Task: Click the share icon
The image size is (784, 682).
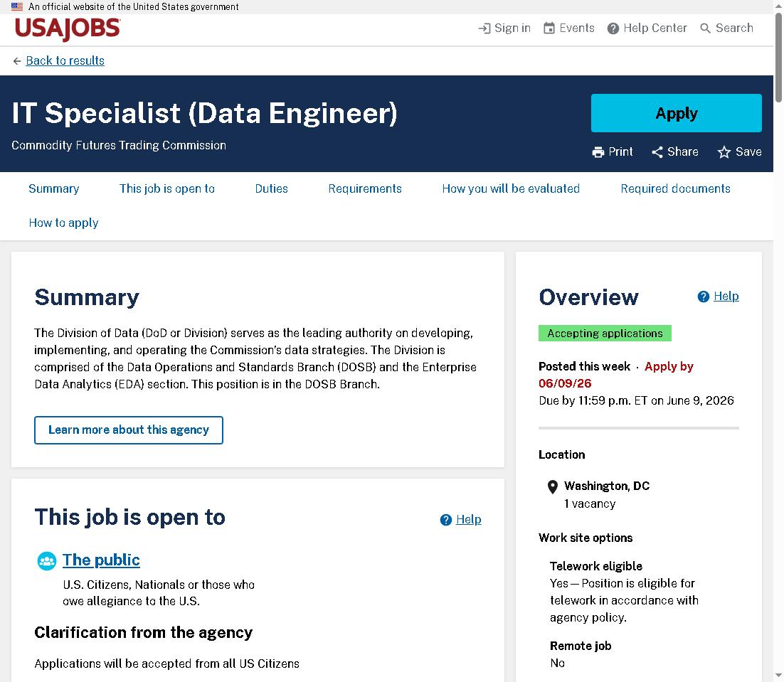Action: pos(657,152)
